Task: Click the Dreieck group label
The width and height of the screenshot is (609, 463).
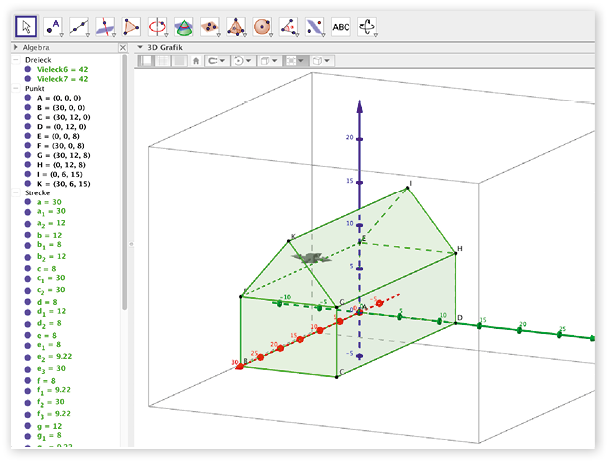Action: coord(38,60)
